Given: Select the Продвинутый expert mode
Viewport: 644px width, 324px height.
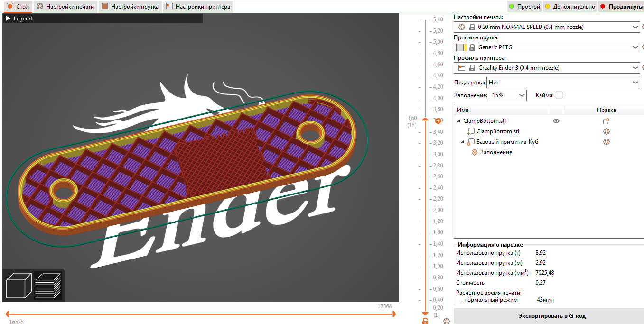Looking at the screenshot, I should tap(622, 7).
